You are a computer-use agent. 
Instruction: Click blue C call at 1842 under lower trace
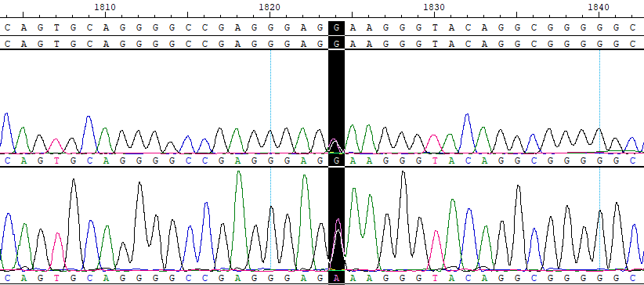pos(632,279)
